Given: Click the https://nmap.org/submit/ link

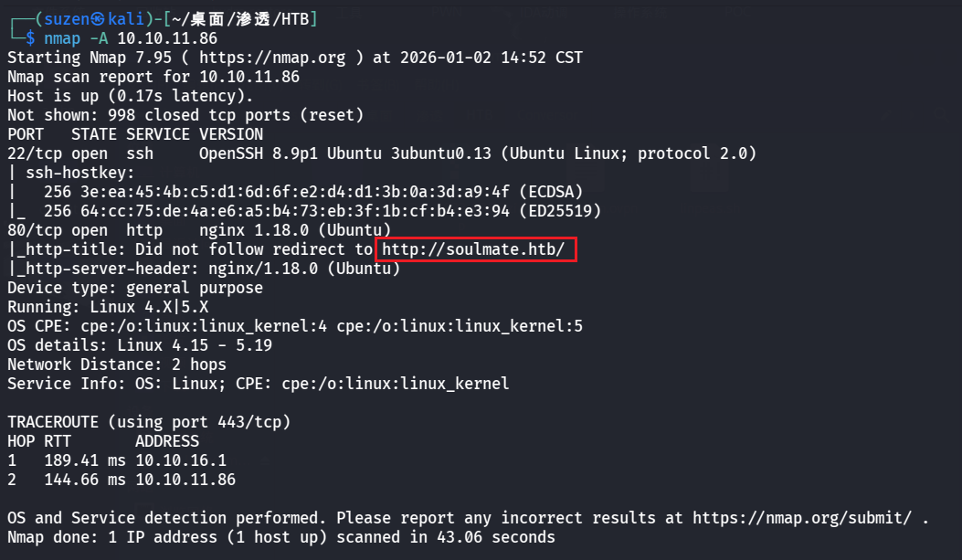Looking at the screenshot, I should pos(801,517).
